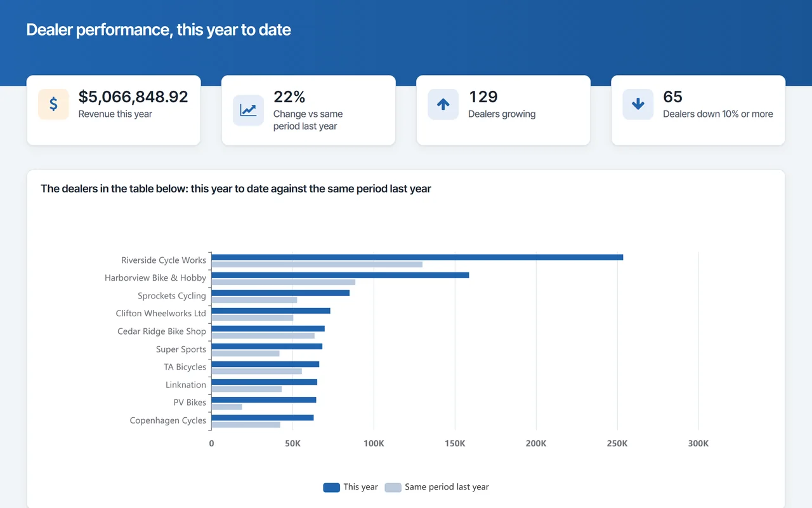Click Riverside Cycle Works last-year bar

[x=317, y=264]
